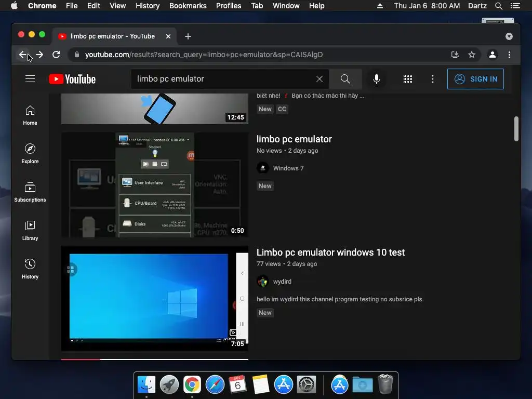
Task: Open Spotlight search in the menu bar
Action: 498,6
